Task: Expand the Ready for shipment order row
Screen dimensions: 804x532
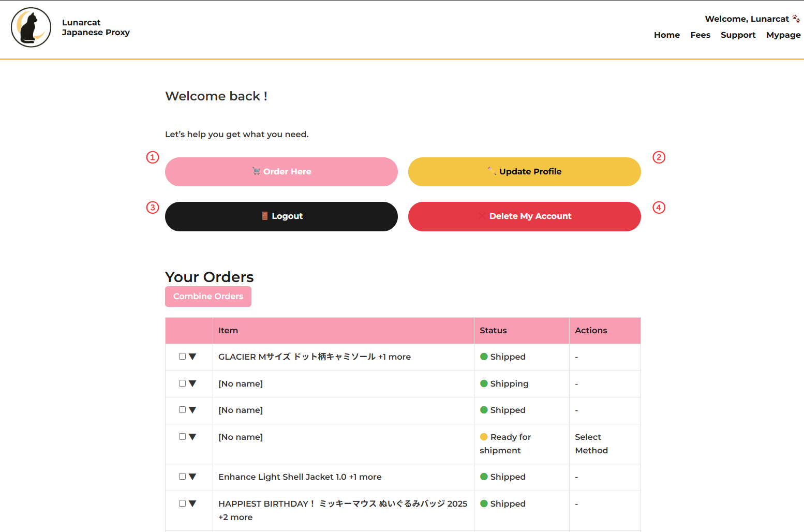Action: pyautogui.click(x=192, y=437)
